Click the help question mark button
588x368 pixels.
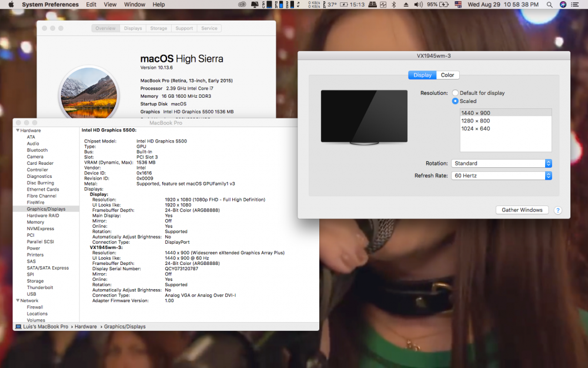558,210
